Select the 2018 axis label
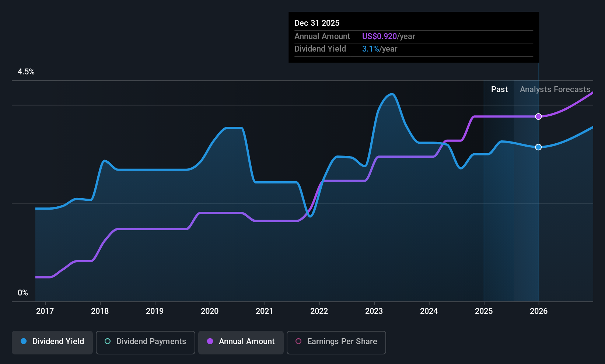The width and height of the screenshot is (605, 364). tap(100, 311)
